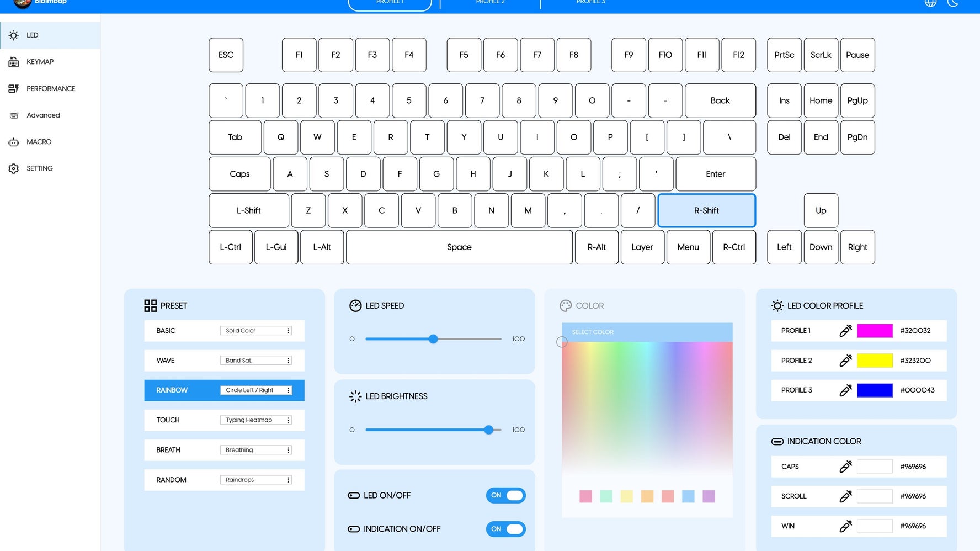
Task: Click the MACRO robot icon
Action: tap(14, 142)
